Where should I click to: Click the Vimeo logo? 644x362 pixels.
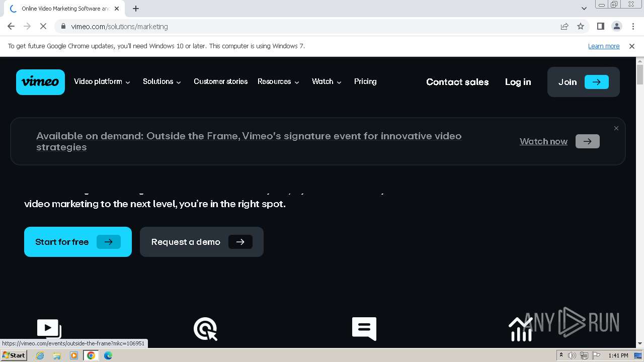pos(40,82)
